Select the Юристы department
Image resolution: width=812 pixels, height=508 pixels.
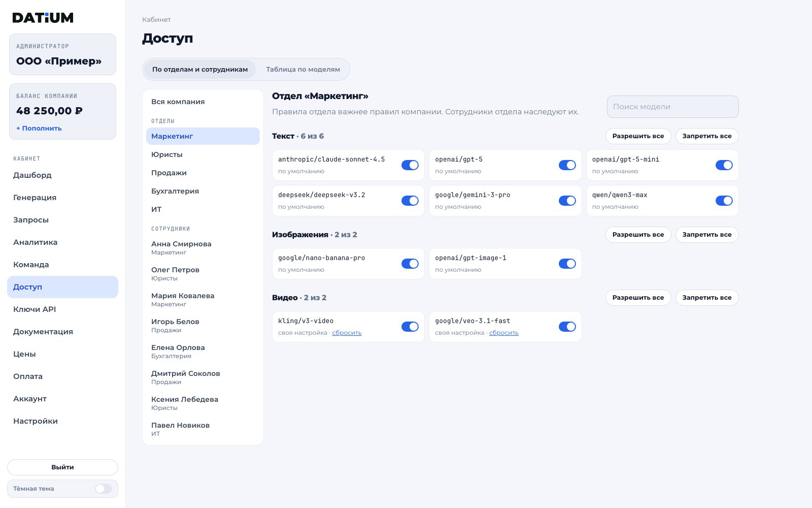coord(203,154)
